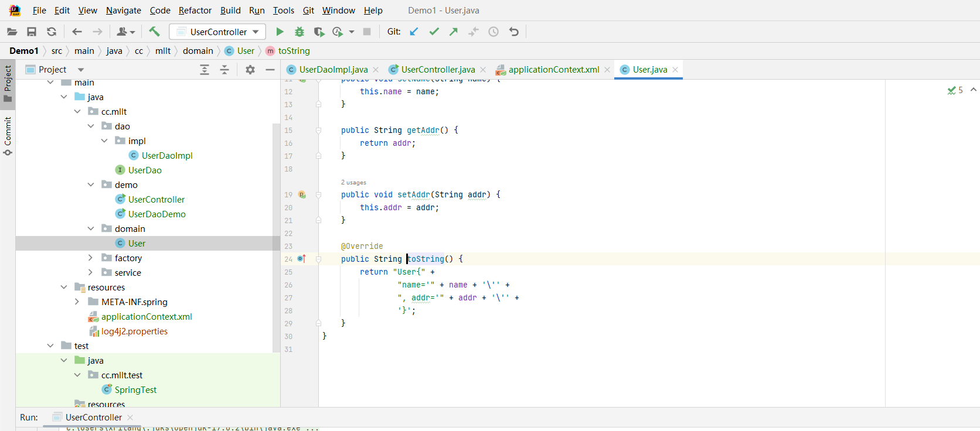Click the Stop square icon
This screenshot has height=431, width=980.
coord(367,32)
